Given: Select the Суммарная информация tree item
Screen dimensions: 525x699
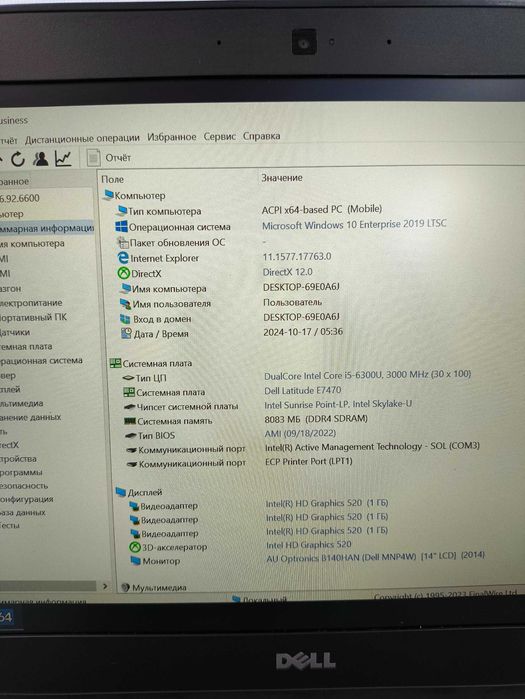Looking at the screenshot, I should pyautogui.click(x=47, y=228).
